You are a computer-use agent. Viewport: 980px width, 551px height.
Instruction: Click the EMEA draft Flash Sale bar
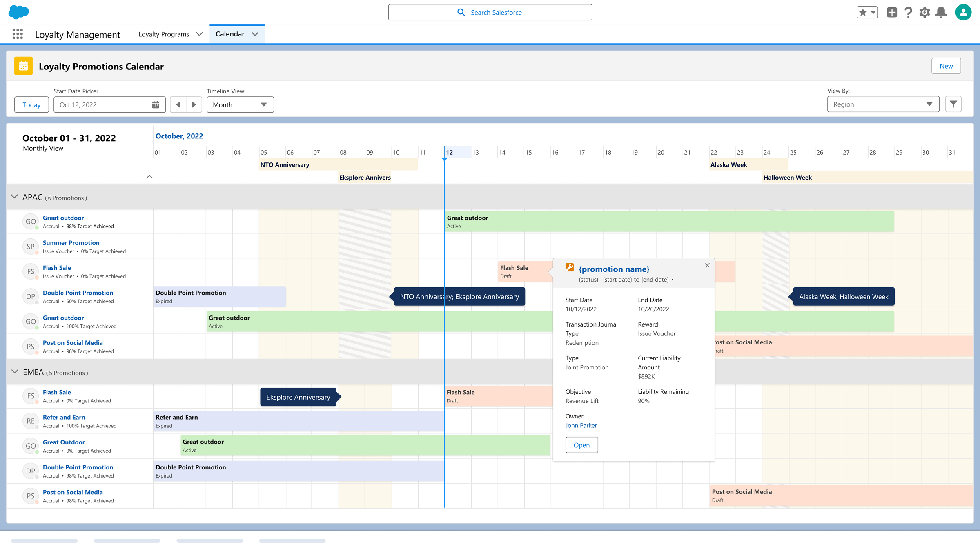point(499,396)
